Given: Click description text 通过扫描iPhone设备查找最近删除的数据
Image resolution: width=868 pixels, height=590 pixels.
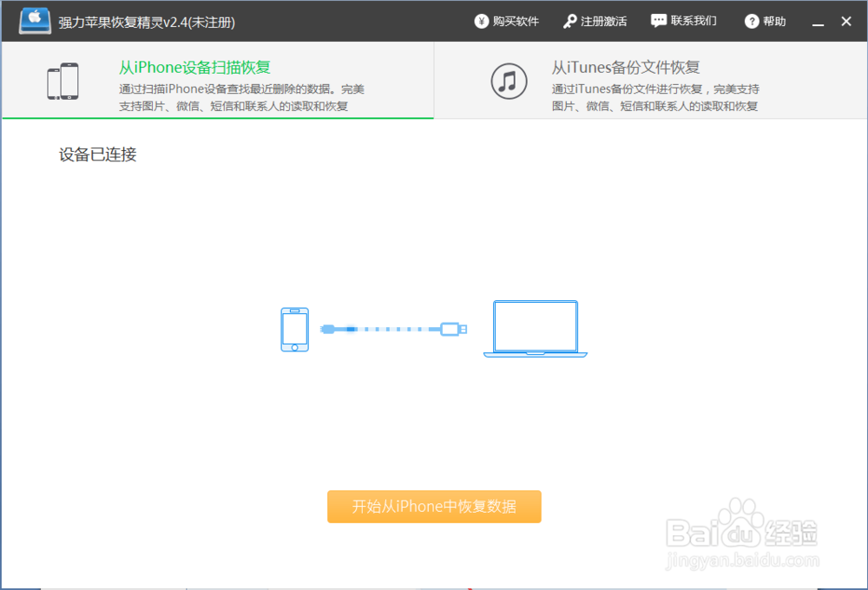Looking at the screenshot, I should click(225, 89).
